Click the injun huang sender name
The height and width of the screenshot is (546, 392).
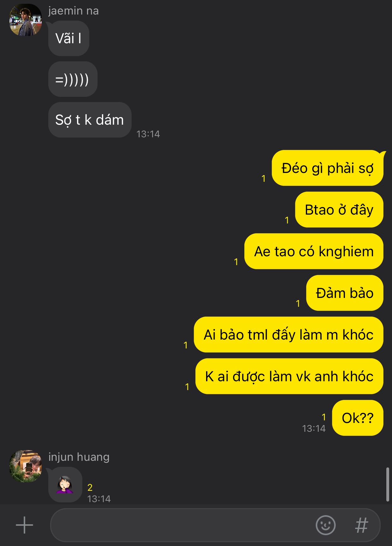[79, 457]
